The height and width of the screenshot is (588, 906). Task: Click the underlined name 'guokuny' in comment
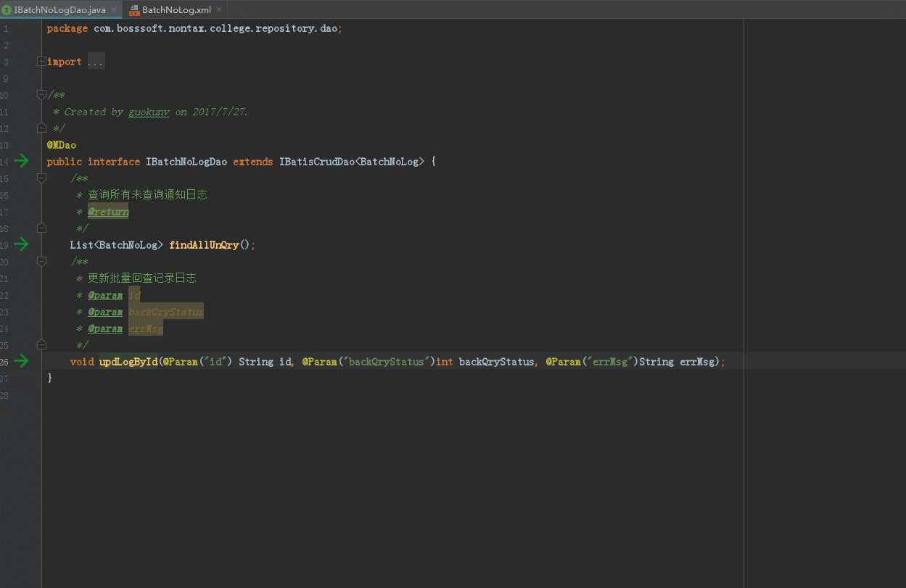coord(149,112)
